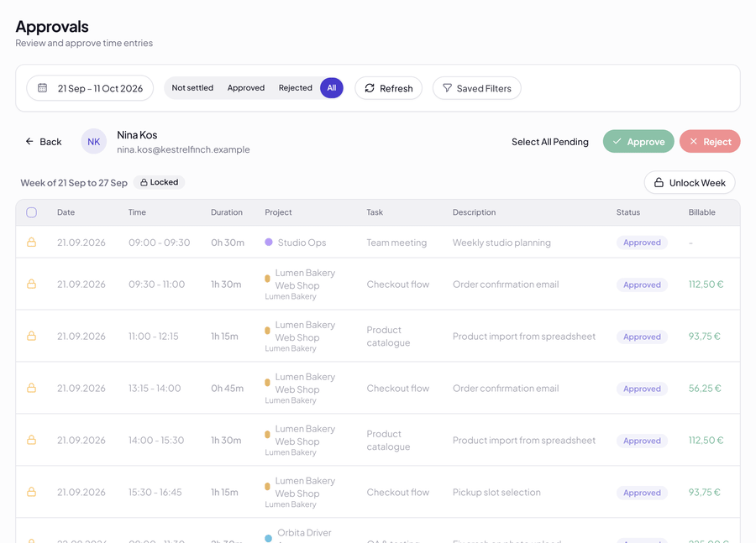Go Back to the previous view
The image size is (756, 543).
coord(44,142)
